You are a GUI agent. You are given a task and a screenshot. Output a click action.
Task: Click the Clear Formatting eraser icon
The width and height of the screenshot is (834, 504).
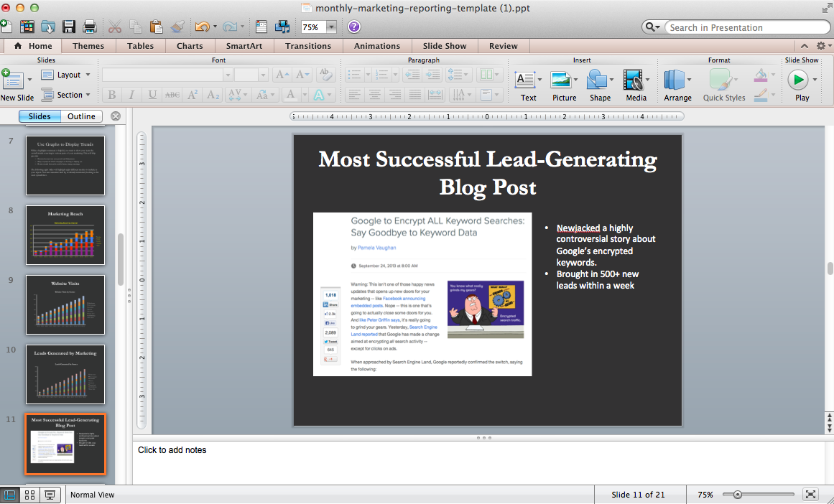[325, 75]
